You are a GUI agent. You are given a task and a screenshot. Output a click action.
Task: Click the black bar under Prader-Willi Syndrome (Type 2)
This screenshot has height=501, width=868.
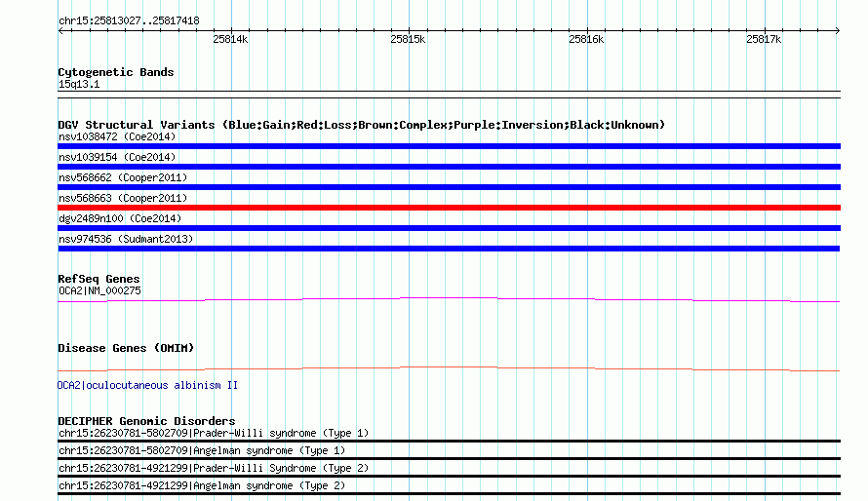pos(449,476)
